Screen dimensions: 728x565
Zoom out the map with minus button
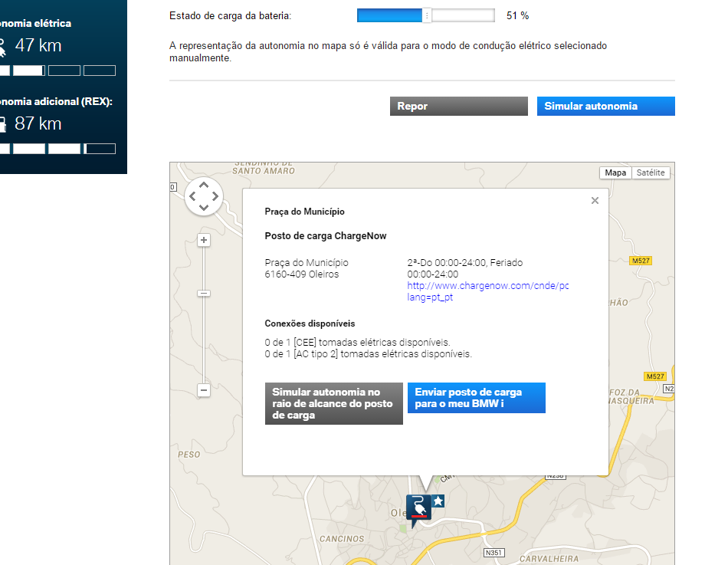[x=204, y=390]
